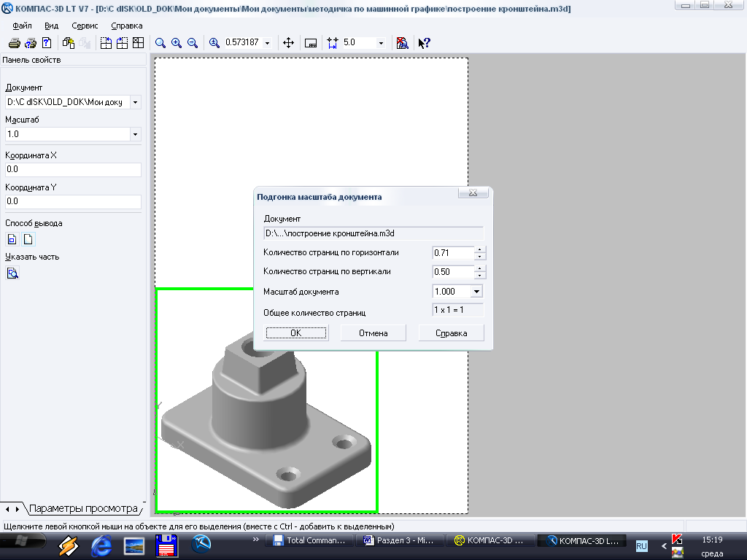The width and height of the screenshot is (747, 560).
Task: Click in the Координата Y field
Action: (73, 201)
